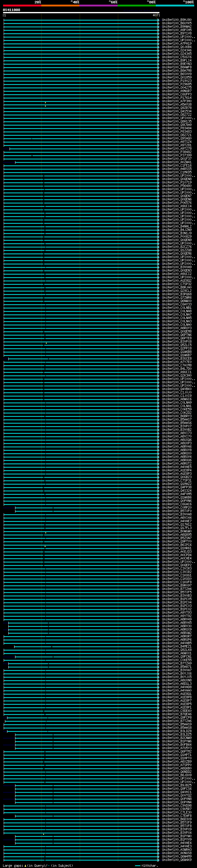
Task: Click the UniRef100_A9TSZ4 entry
Action: 177,142
